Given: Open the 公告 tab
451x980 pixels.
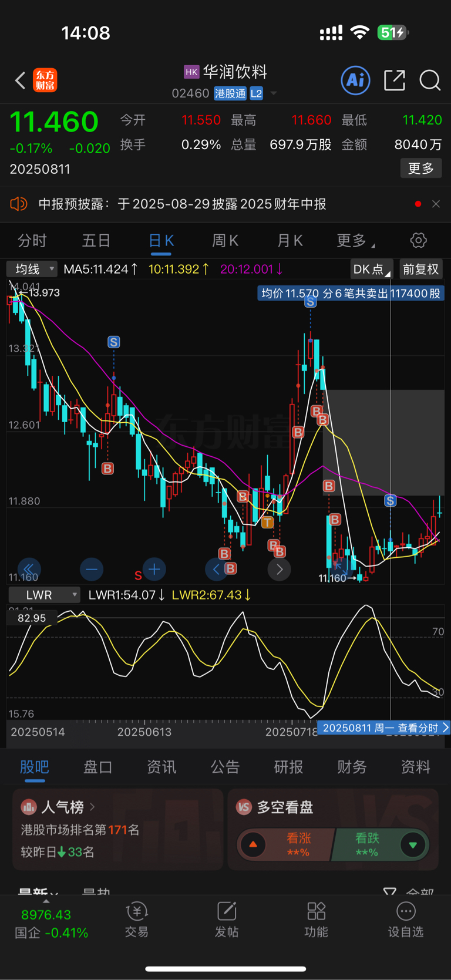Looking at the screenshot, I should (x=225, y=766).
